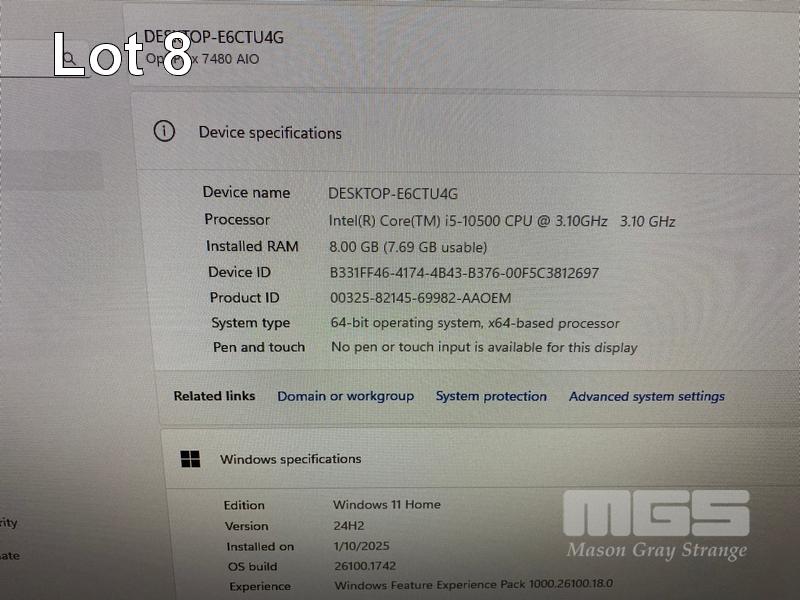Click the Device ID value B331FF46
This screenshot has height=600, width=800.
(x=464, y=272)
